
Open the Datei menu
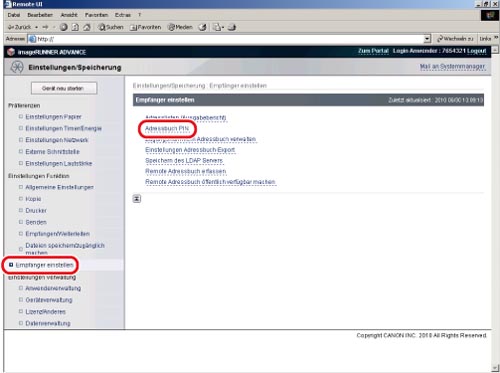[14, 15]
